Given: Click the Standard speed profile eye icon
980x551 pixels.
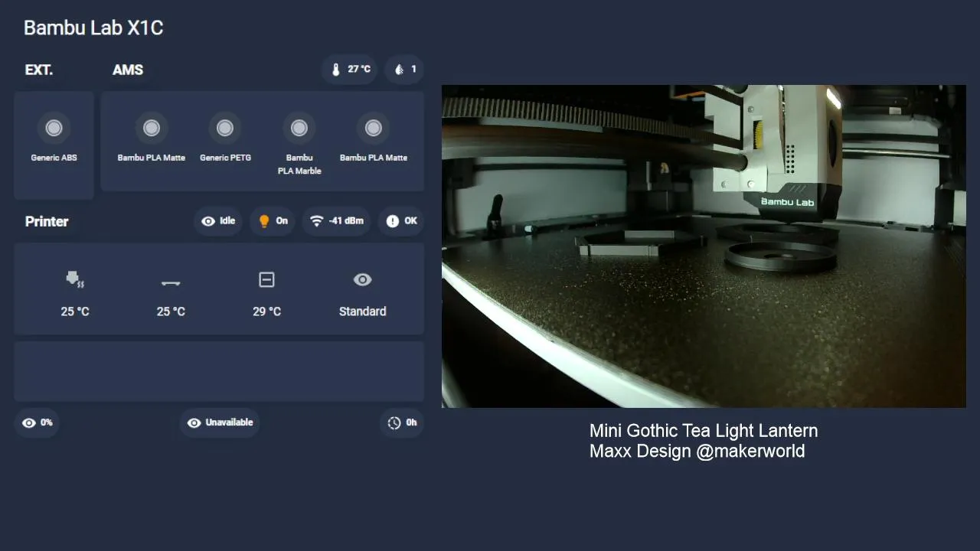Looking at the screenshot, I should pyautogui.click(x=362, y=280).
